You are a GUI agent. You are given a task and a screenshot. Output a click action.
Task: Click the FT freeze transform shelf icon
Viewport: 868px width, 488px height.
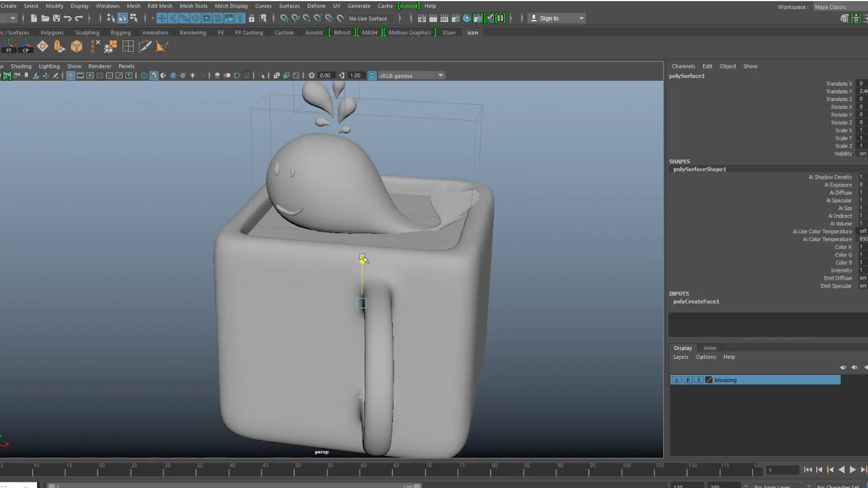pos(8,46)
